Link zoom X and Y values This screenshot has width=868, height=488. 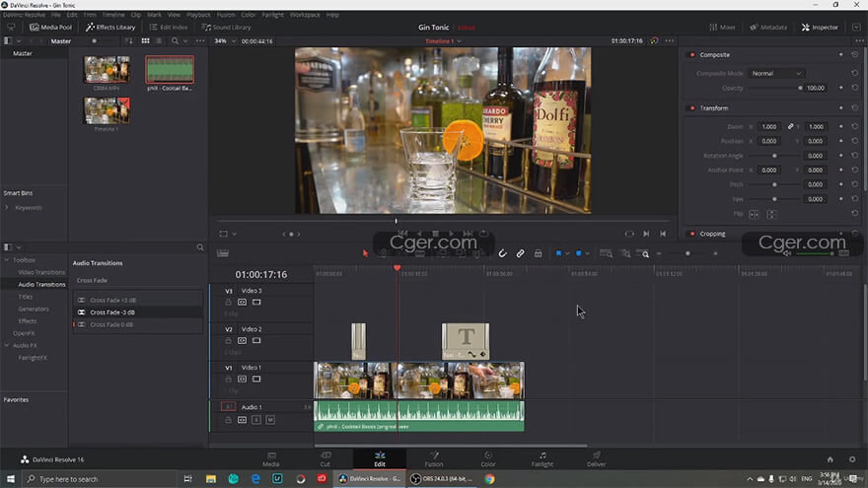790,127
